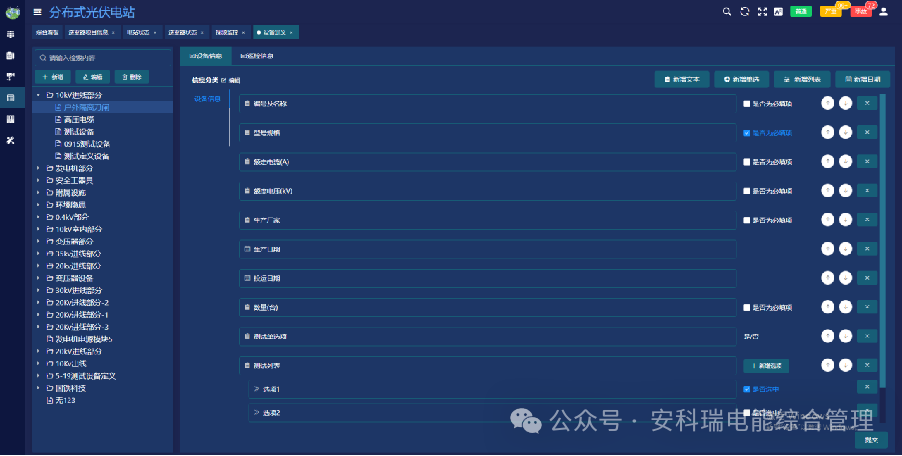
Task: Delete the 额定电压(kV) field row
Action: point(867,190)
